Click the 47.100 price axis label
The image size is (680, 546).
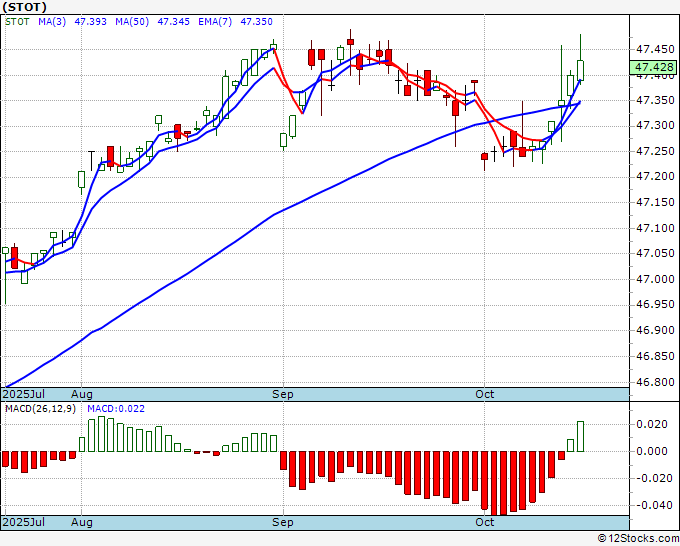tap(655, 228)
